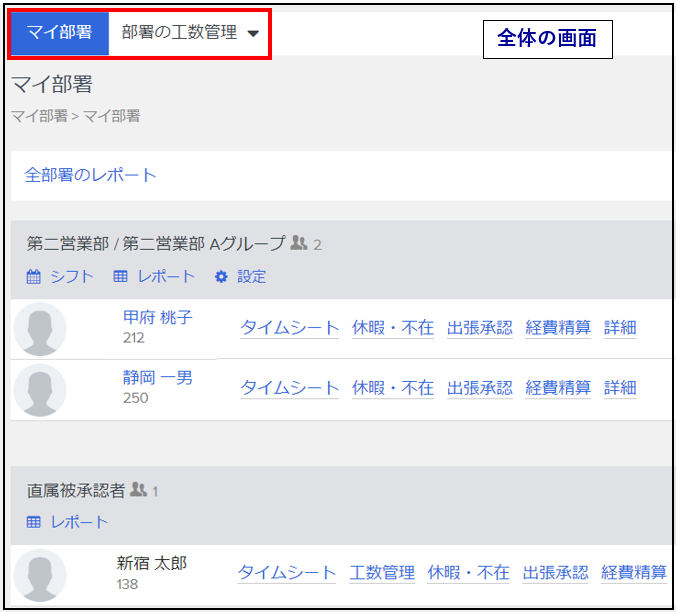This screenshot has height=612, width=676.
Task: Open 工数管理 for 新宿 太郎
Action: pyautogui.click(x=382, y=573)
